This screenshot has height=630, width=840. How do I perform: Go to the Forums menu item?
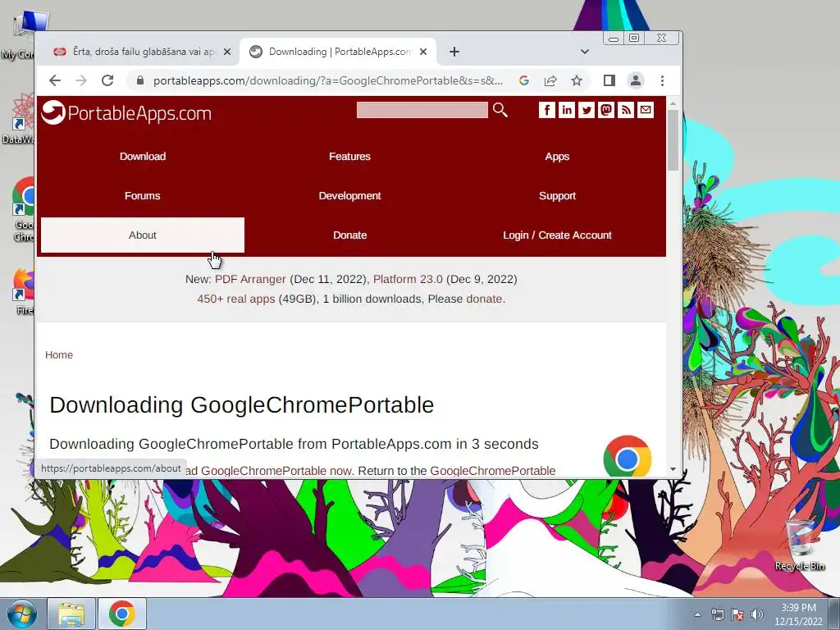pos(143,195)
